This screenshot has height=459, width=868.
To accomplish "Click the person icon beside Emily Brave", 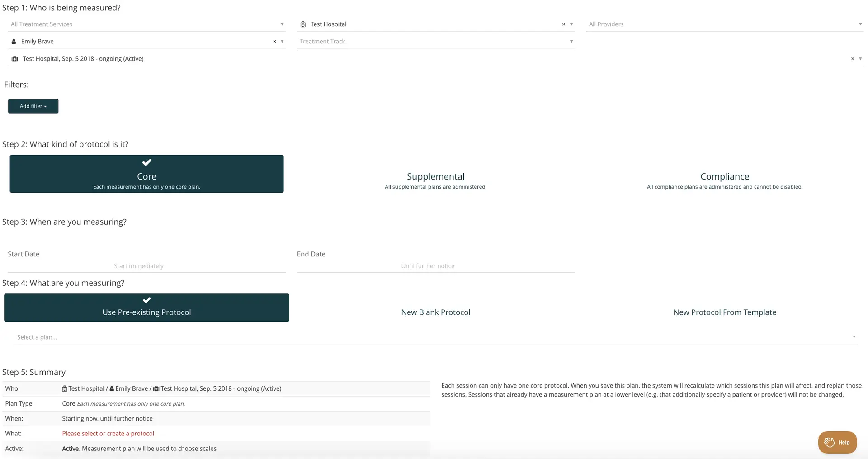I will pyautogui.click(x=14, y=41).
